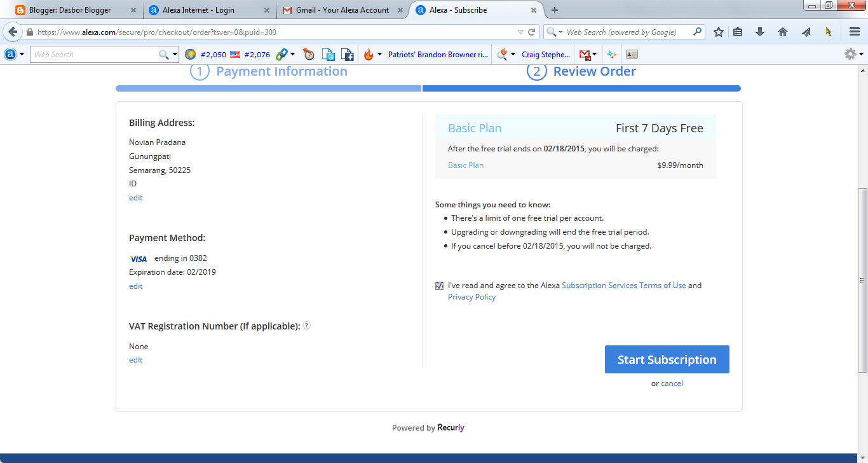The width and height of the screenshot is (868, 463).
Task: Click the #2,076 US rank text
Action: point(257,55)
